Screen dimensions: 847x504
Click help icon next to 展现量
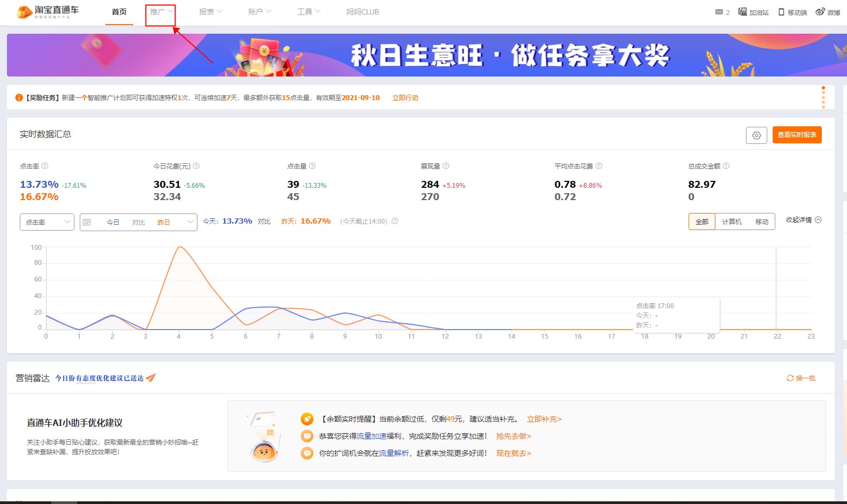[x=446, y=166]
